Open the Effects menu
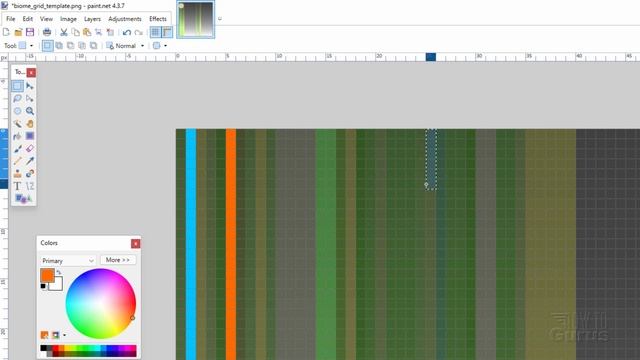The height and width of the screenshot is (360, 640). (158, 19)
